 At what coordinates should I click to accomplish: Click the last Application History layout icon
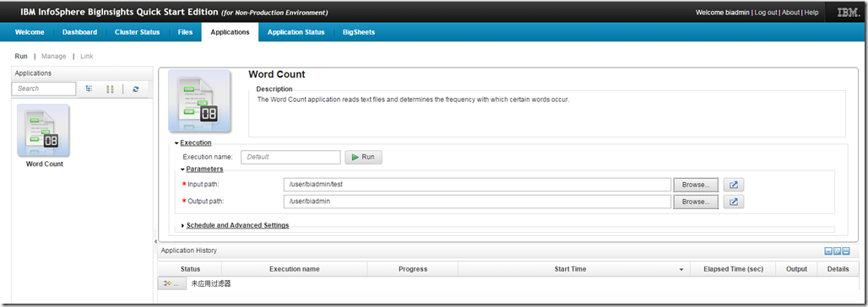[x=846, y=251]
